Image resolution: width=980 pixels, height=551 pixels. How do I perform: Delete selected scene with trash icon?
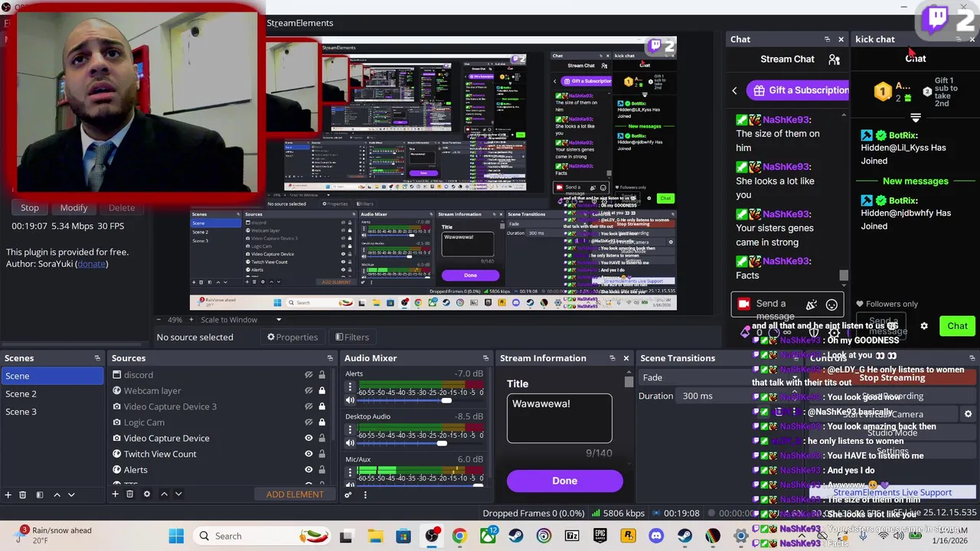(x=22, y=494)
